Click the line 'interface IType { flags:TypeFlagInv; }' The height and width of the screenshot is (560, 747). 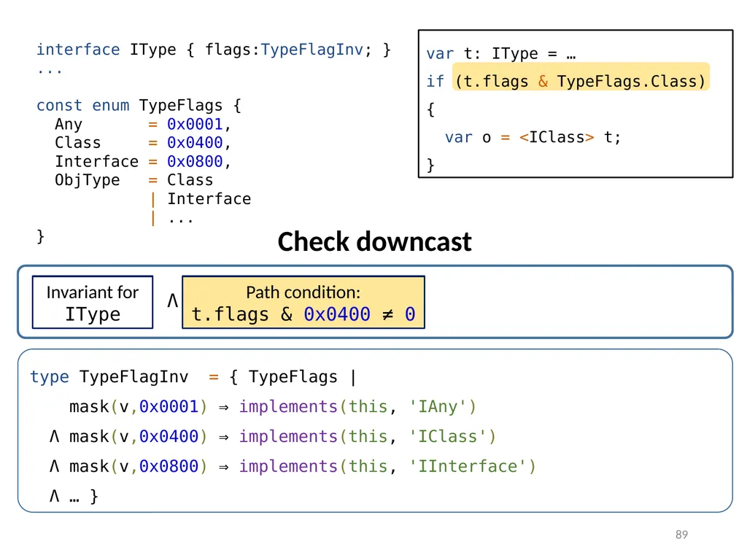click(214, 50)
